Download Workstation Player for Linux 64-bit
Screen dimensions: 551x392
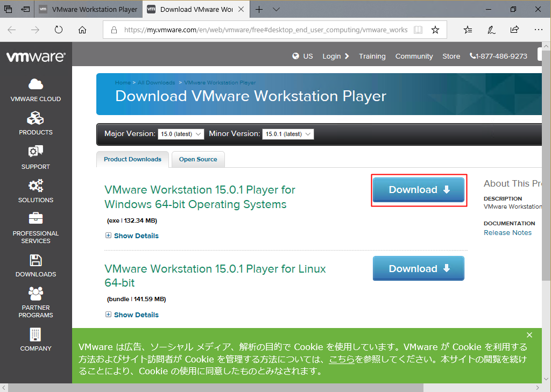tap(419, 268)
